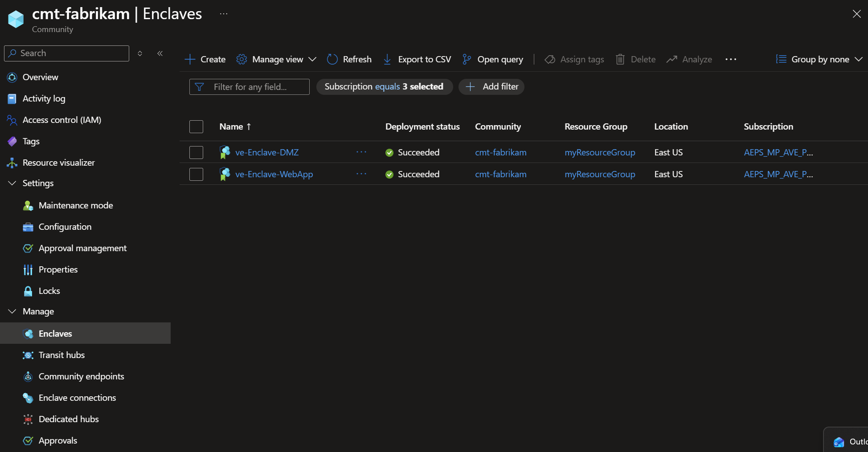Close the Enclaves blade

tap(856, 14)
